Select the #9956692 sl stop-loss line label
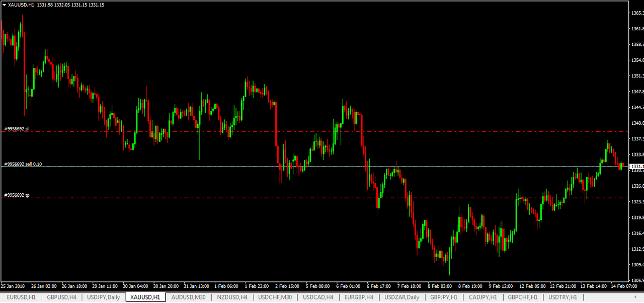Image resolution: width=644 pixels, height=303 pixels. coord(17,129)
